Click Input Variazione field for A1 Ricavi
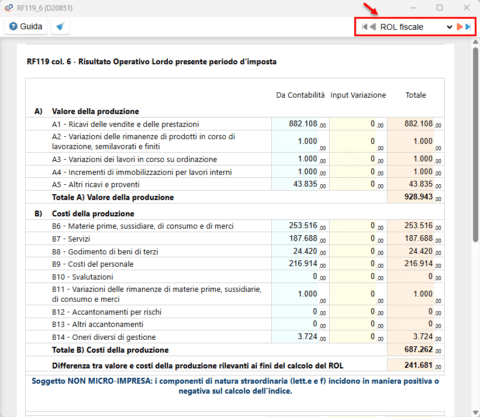 [358, 124]
